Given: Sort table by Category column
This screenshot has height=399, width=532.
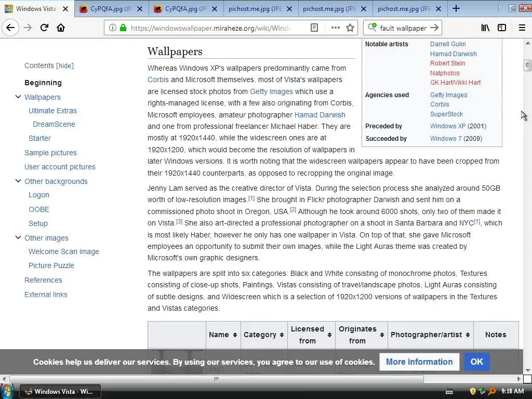Looking at the screenshot, I should [x=264, y=335].
